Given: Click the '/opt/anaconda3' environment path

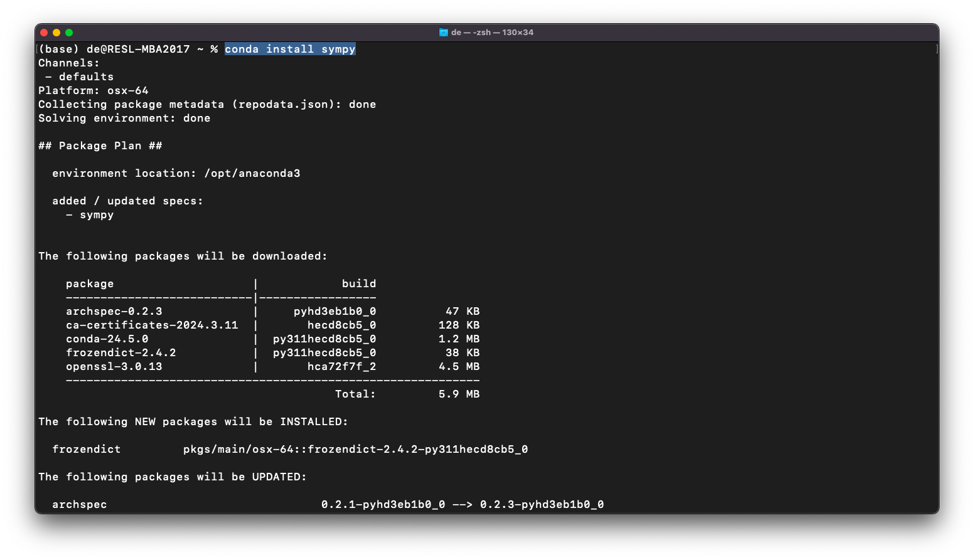Looking at the screenshot, I should pos(252,173).
